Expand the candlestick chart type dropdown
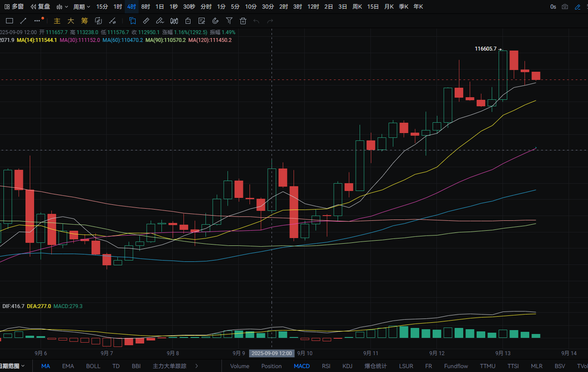Viewport: 588px width, 372px height. [x=62, y=6]
